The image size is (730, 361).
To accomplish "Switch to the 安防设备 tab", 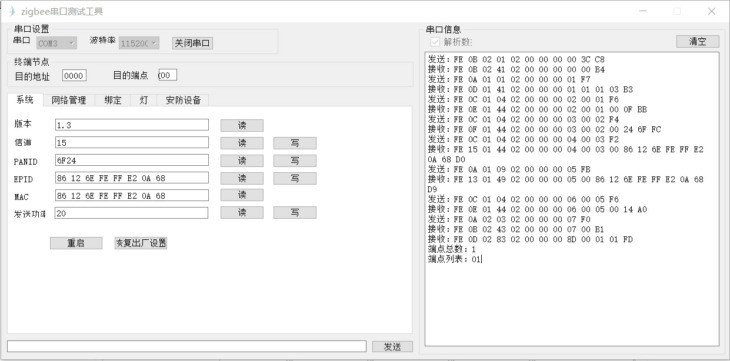I will click(183, 100).
